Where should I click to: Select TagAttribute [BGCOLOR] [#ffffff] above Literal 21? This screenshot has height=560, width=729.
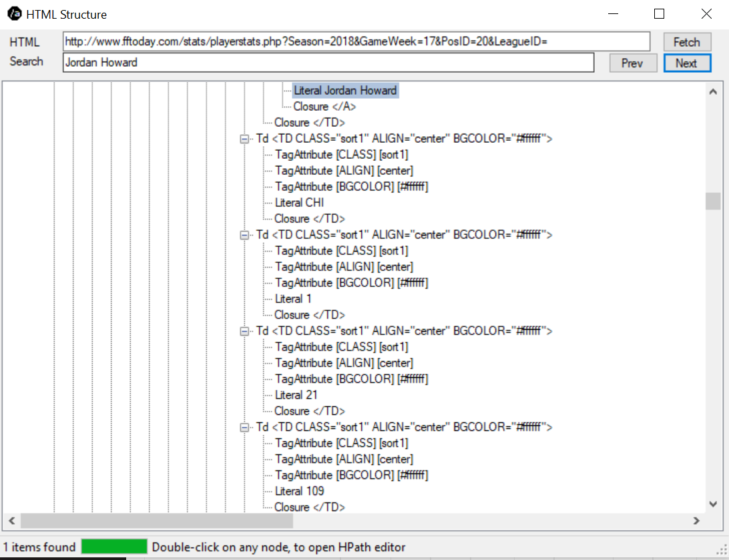351,378
